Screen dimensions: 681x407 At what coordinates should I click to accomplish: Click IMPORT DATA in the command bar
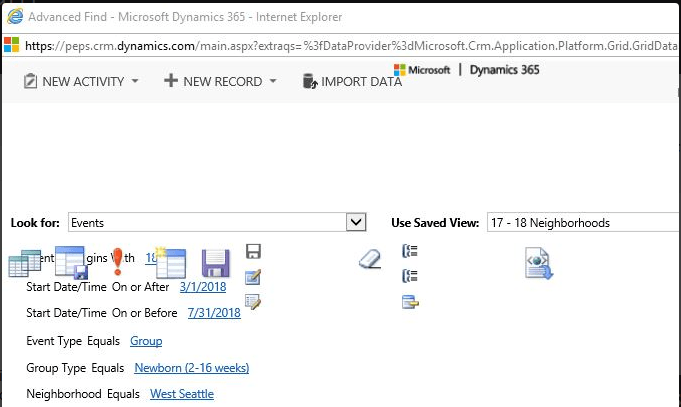coord(352,82)
